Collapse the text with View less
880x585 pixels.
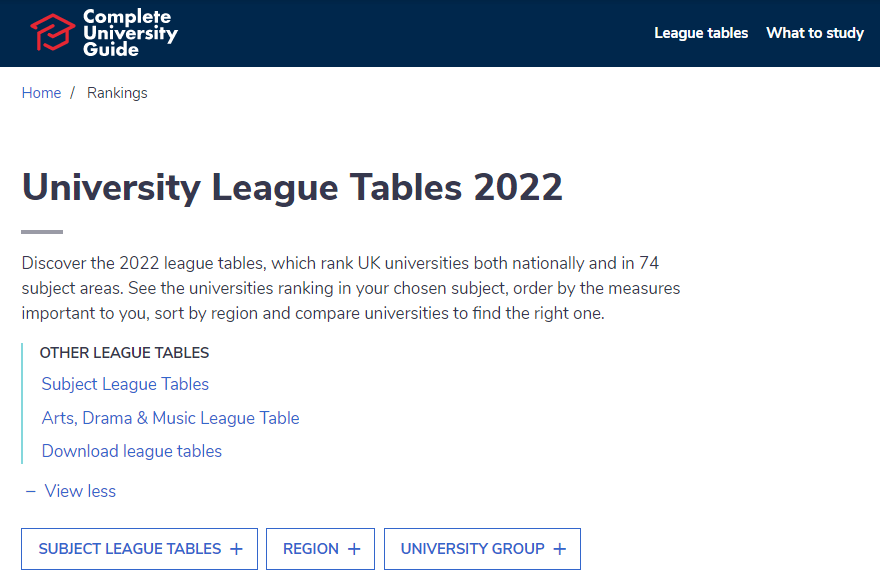point(80,491)
